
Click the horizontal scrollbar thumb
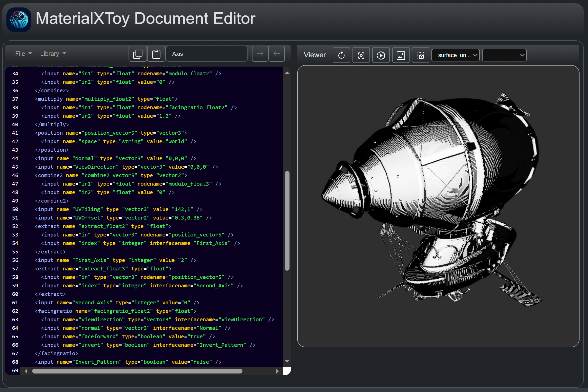137,371
